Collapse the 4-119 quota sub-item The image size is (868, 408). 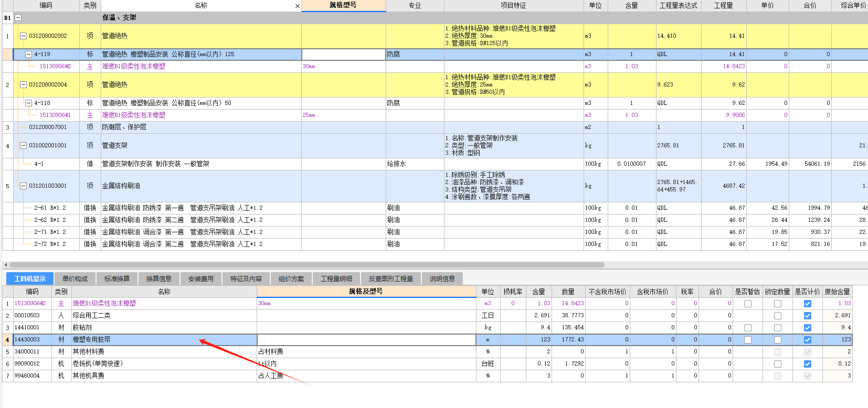coord(29,54)
